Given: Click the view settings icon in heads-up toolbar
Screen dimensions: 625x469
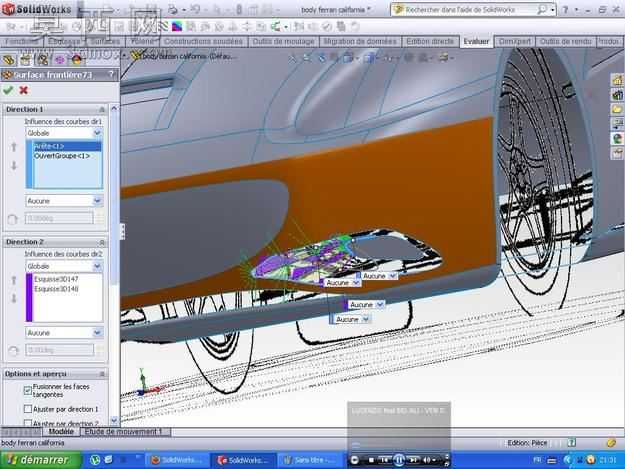Looking at the screenshot, I should pyautogui.click(x=443, y=58).
